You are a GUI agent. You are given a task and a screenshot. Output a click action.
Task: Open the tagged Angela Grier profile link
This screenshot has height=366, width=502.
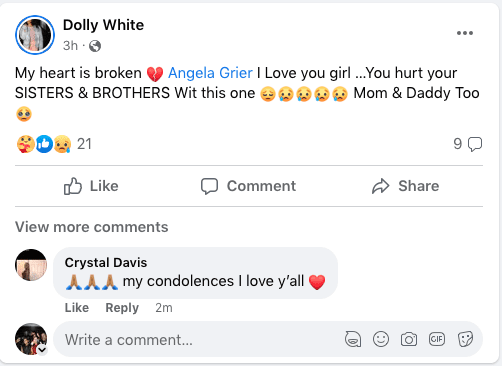pyautogui.click(x=210, y=73)
